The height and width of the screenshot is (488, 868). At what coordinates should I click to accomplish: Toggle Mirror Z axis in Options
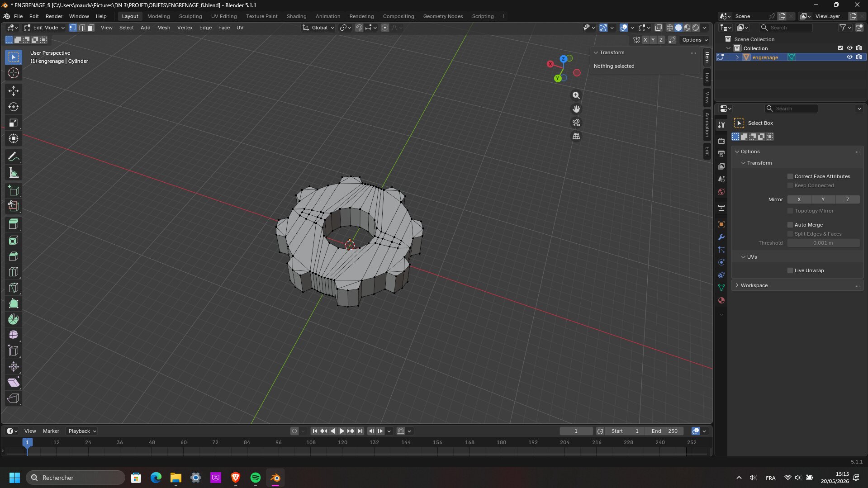point(848,199)
